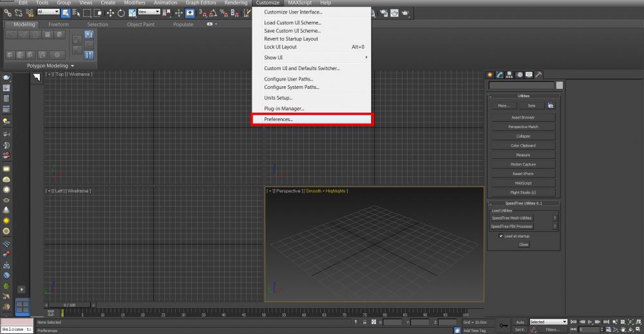Screen dimensions: 644x334
Task: Click the object name field in command panel
Action: [521, 86]
